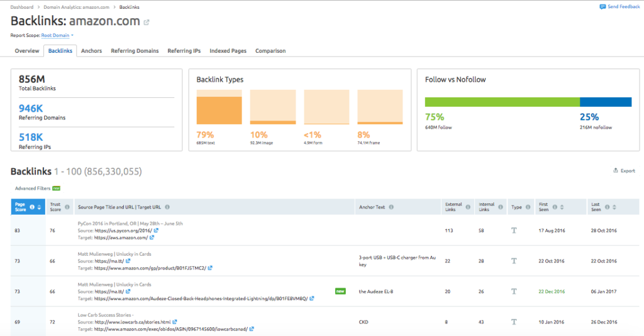Viewport: 644px width, 336px height.
Task: Sort table by Last Seen arrows
Action: point(614,207)
